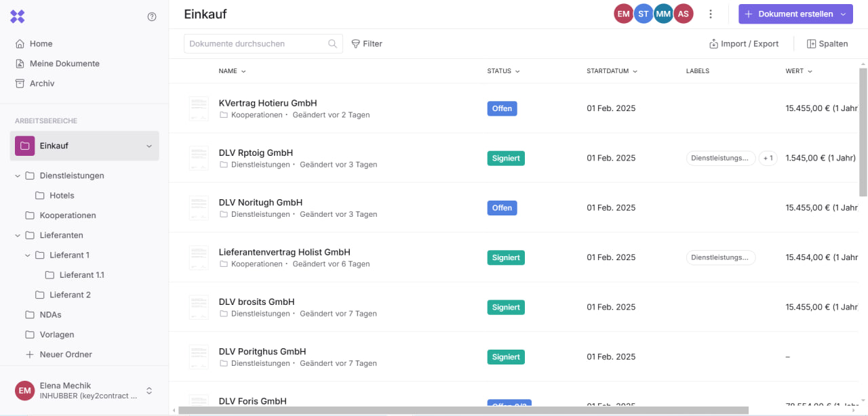868x416 pixels.
Task: Expand the Einkauf workspace dropdown
Action: [149, 146]
